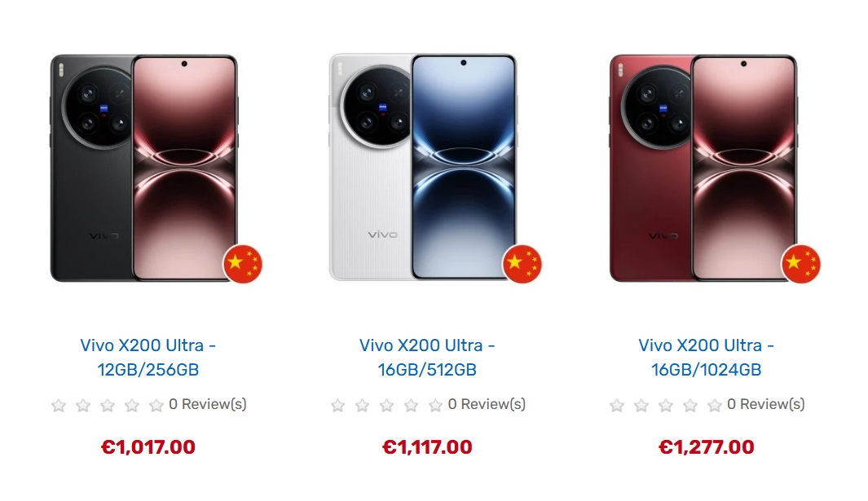Image resolution: width=868 pixels, height=501 pixels.
Task: Open Vivo X200 Ultra - 16GB/1024GB product link
Action: [x=706, y=357]
